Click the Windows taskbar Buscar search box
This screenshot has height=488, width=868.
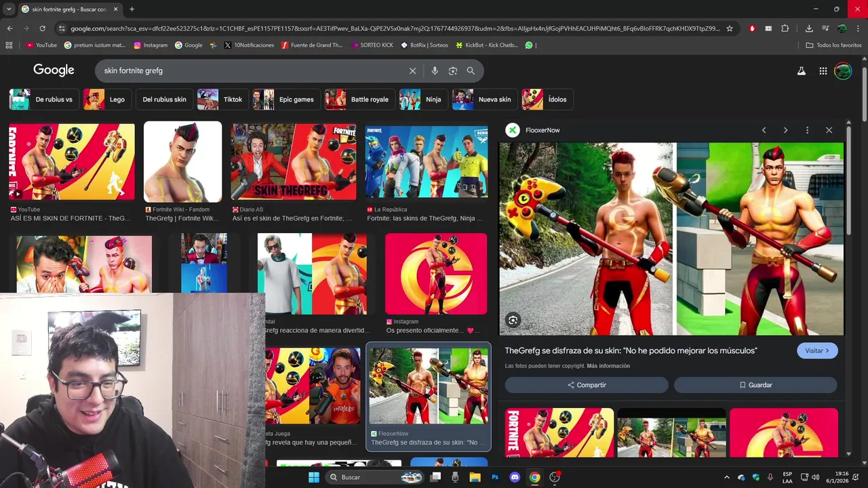(375, 477)
